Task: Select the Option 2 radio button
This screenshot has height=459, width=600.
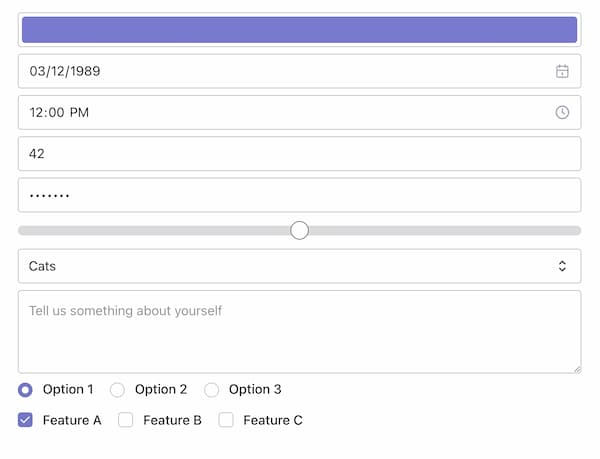Action: point(118,390)
